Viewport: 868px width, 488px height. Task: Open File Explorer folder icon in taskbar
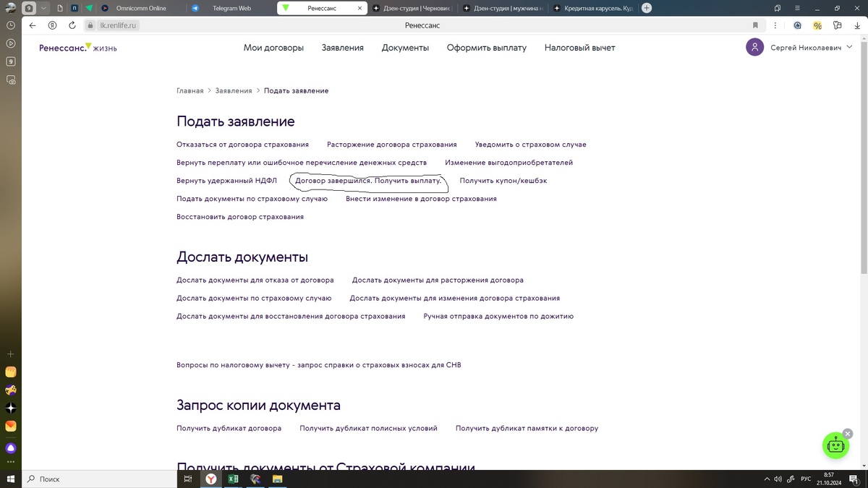tap(277, 479)
